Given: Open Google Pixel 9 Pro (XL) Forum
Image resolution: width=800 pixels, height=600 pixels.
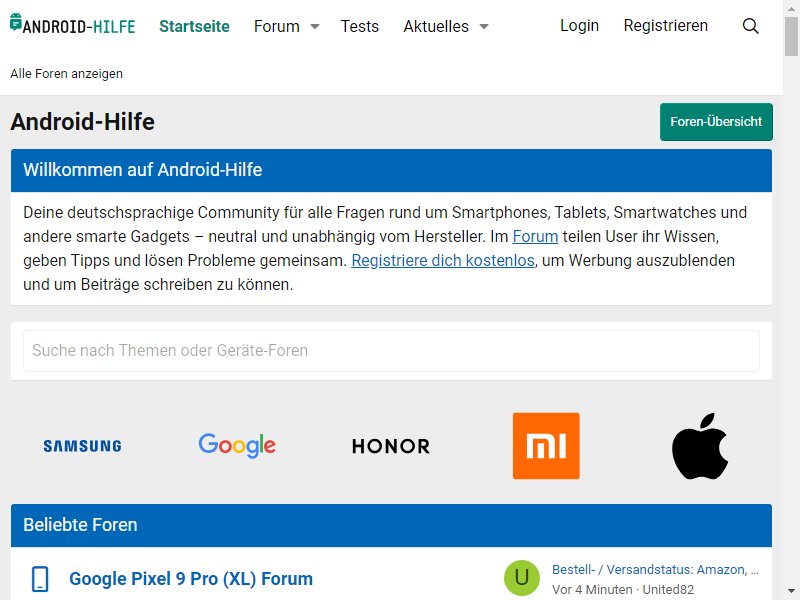Looking at the screenshot, I should coord(191,579).
